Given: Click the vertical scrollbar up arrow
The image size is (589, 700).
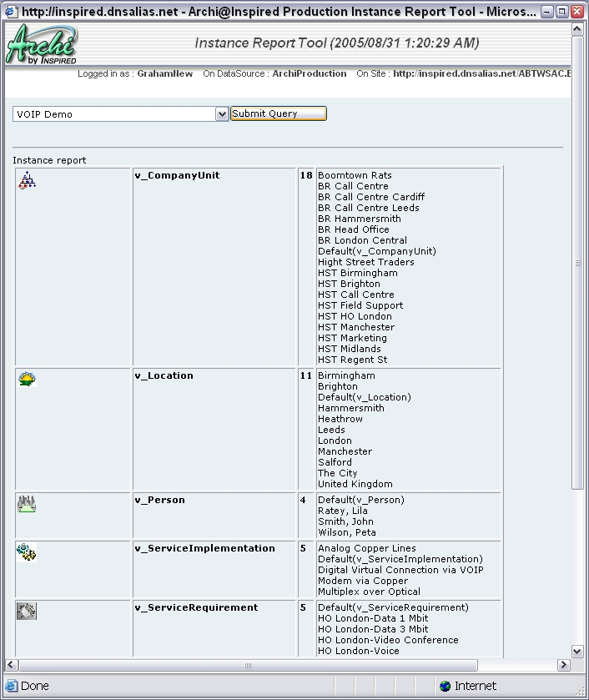Looking at the screenshot, I should click(577, 30).
